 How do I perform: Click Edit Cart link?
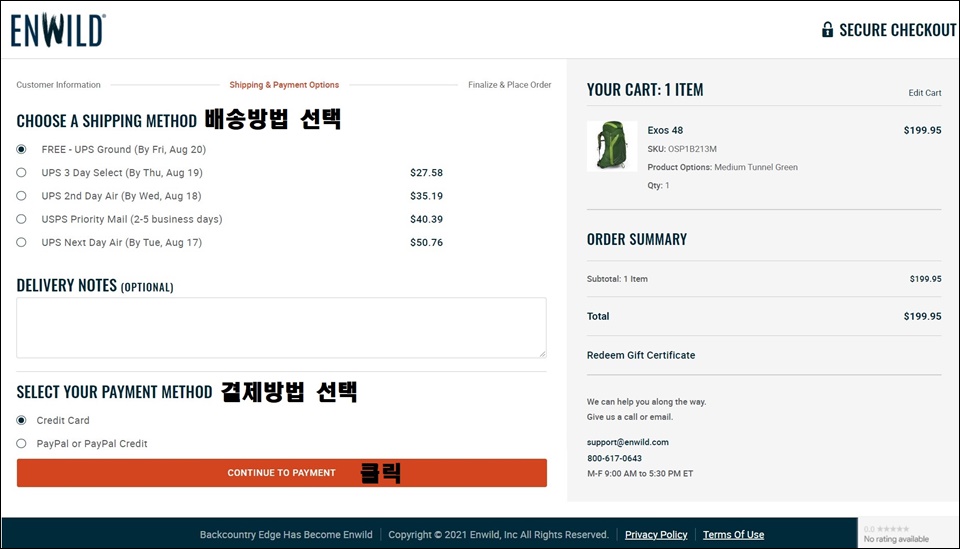pos(924,93)
